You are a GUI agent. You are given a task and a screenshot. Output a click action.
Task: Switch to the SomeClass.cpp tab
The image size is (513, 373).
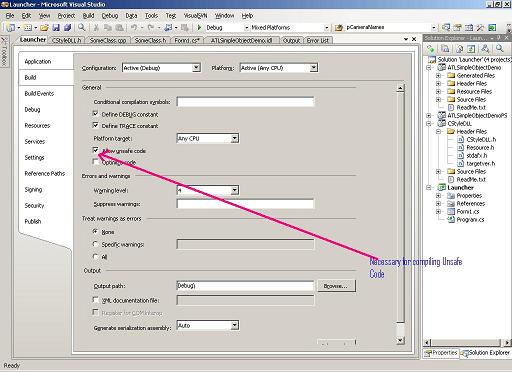[x=108, y=40]
